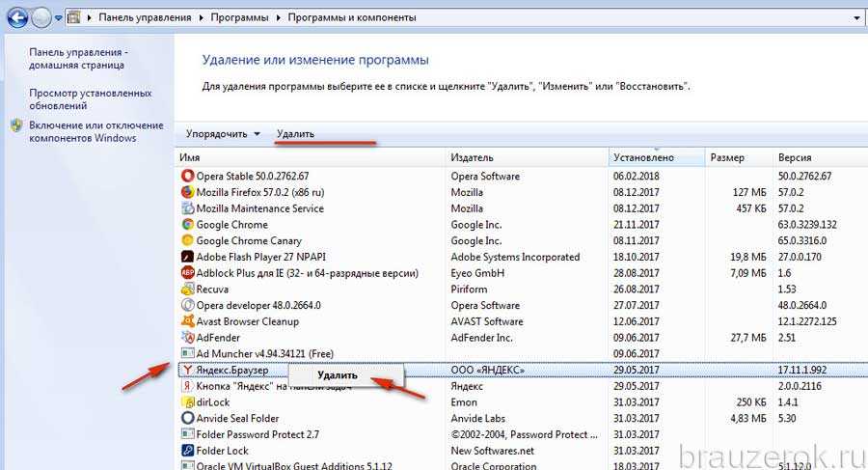The height and width of the screenshot is (470, 868).
Task: Click the Opera developer program icon
Action: click(188, 305)
